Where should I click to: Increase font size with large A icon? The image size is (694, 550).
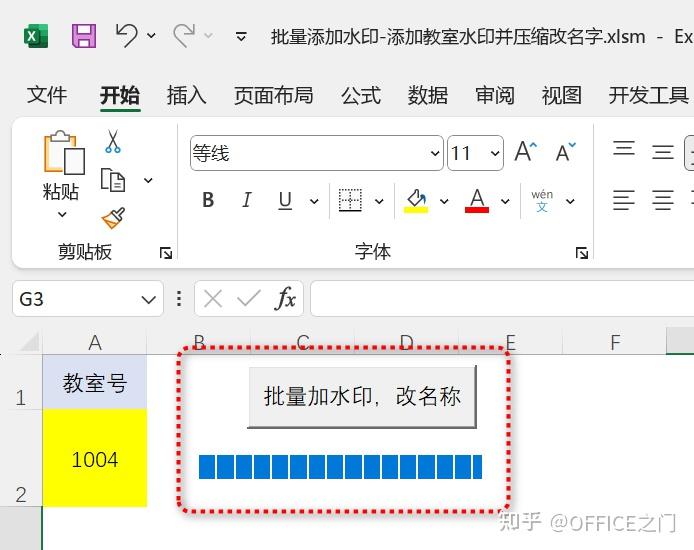pos(526,152)
